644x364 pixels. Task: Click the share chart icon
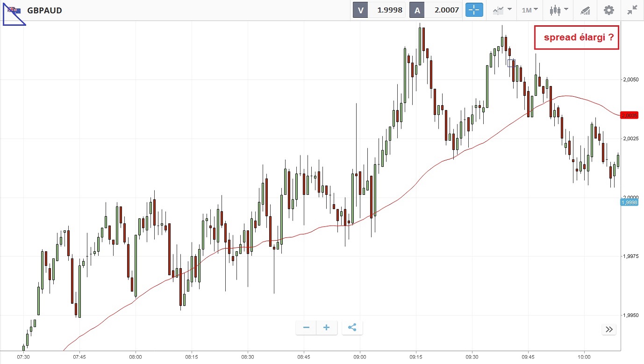pyautogui.click(x=352, y=328)
